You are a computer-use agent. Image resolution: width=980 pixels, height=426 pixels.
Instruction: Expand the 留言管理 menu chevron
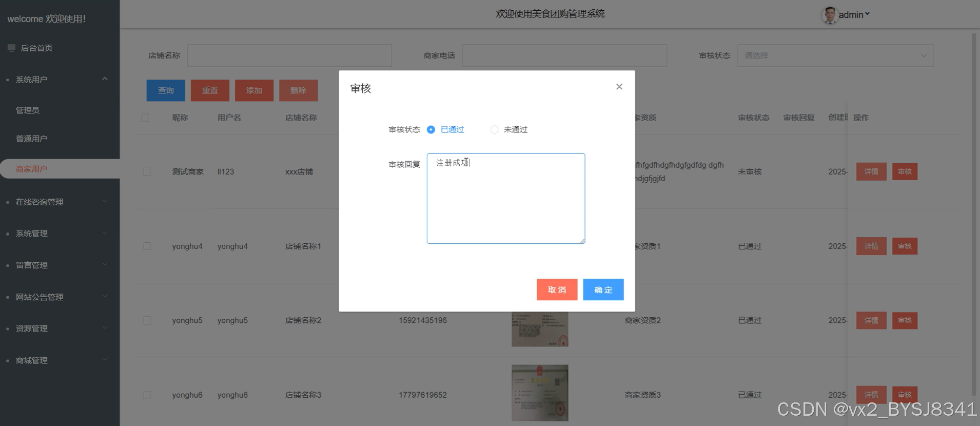pyautogui.click(x=105, y=265)
